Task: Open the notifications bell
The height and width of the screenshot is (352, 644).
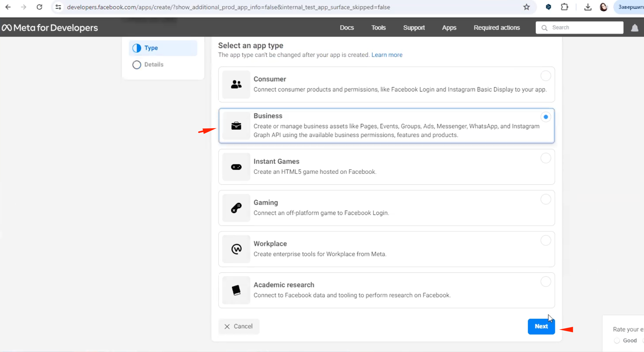Action: click(634, 28)
